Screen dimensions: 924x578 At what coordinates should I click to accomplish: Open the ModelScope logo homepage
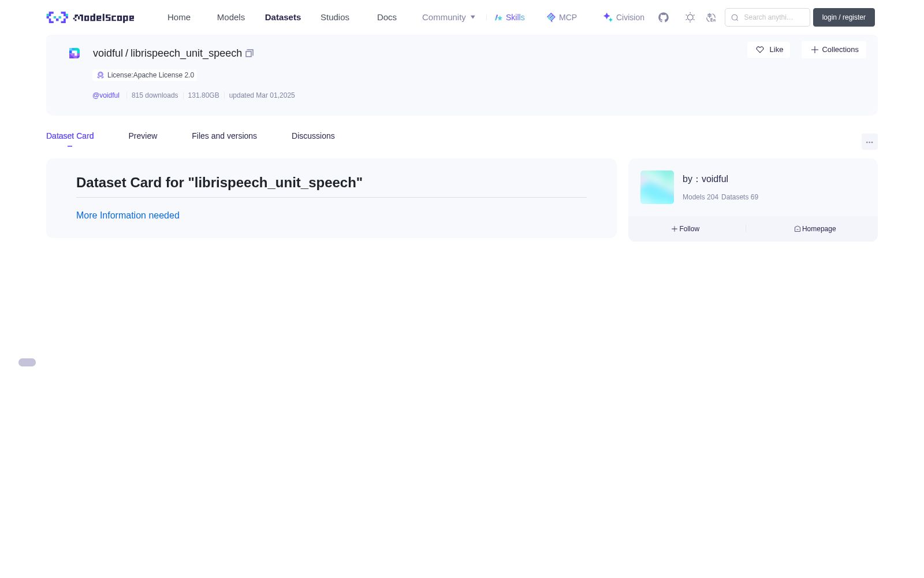90,17
